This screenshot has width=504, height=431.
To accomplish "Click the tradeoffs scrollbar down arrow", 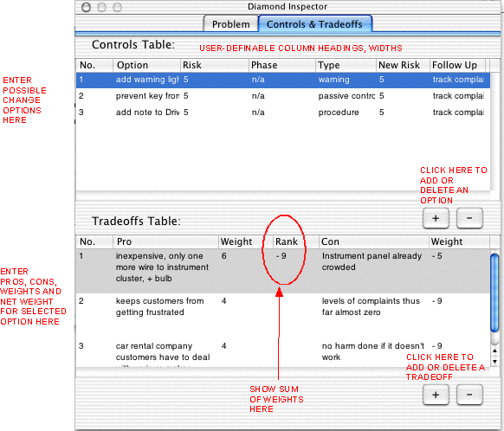I will [495, 361].
